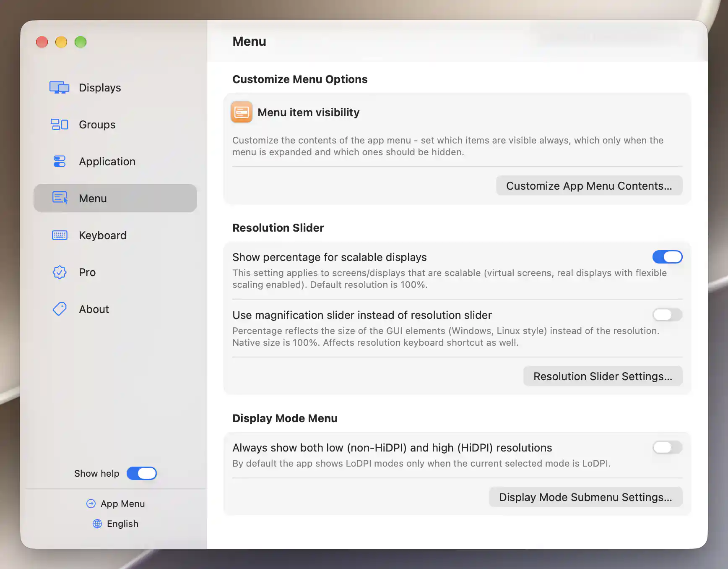Click the Keyboard icon in sidebar
The width and height of the screenshot is (728, 569).
(59, 235)
